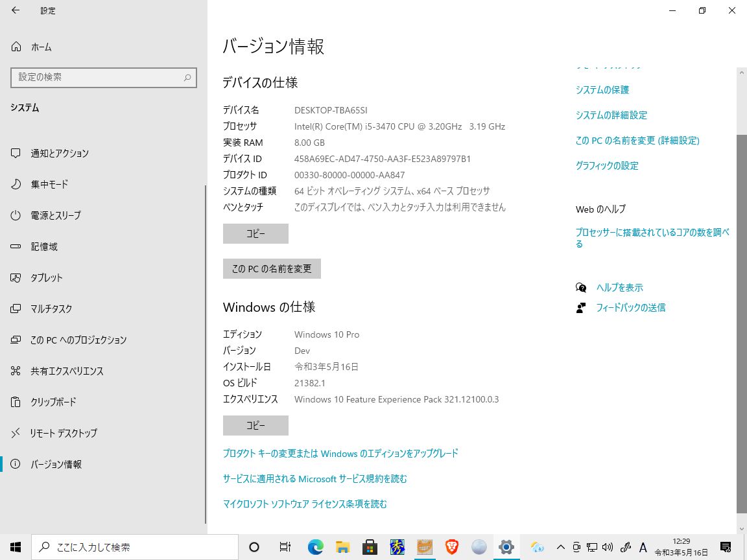Open マルチタスク settings
This screenshot has width=747, height=560.
coord(102,309)
